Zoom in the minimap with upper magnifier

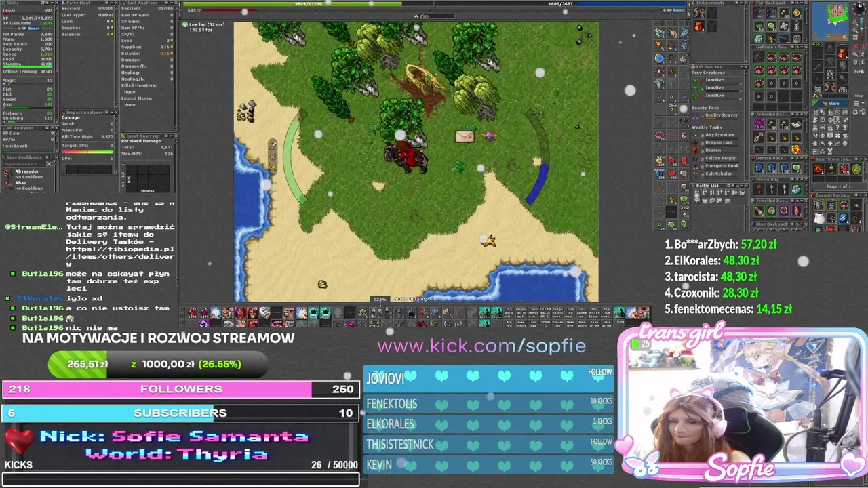pos(855,23)
